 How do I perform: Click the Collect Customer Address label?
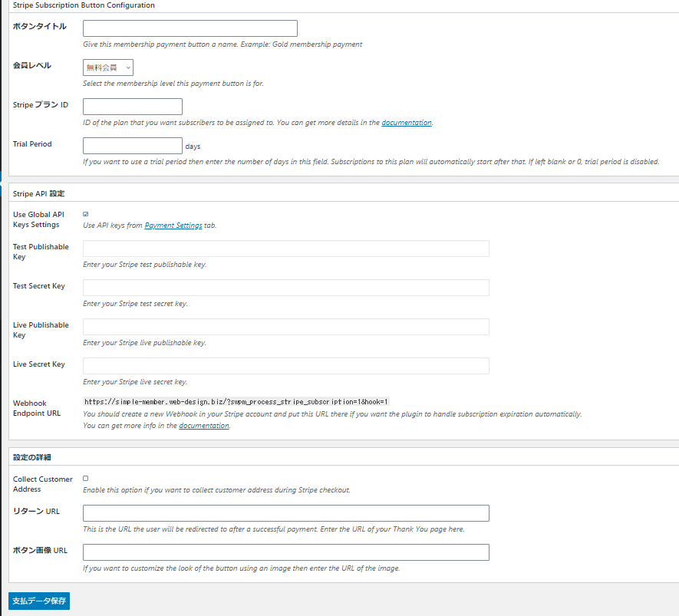point(43,484)
